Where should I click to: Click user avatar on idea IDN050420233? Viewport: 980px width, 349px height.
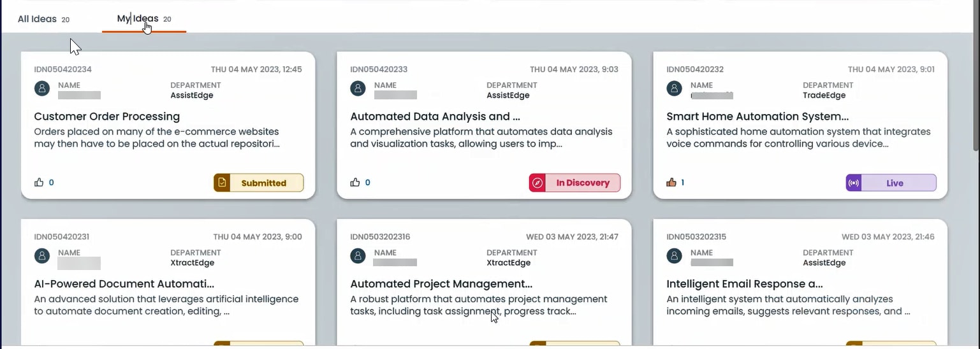(x=358, y=89)
